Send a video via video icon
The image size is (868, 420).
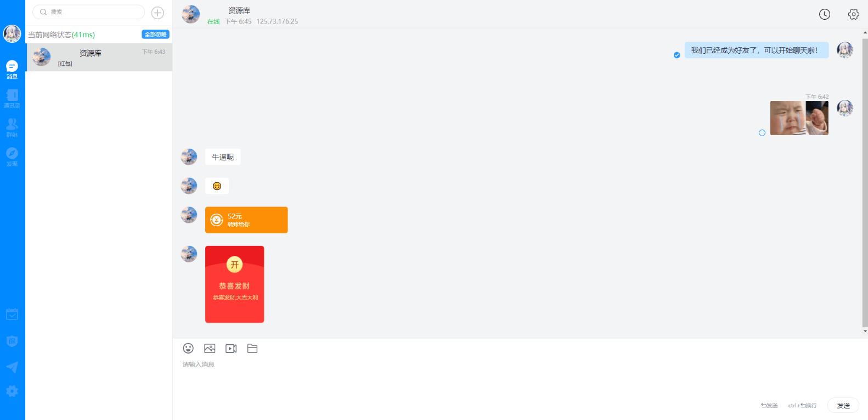pos(231,348)
